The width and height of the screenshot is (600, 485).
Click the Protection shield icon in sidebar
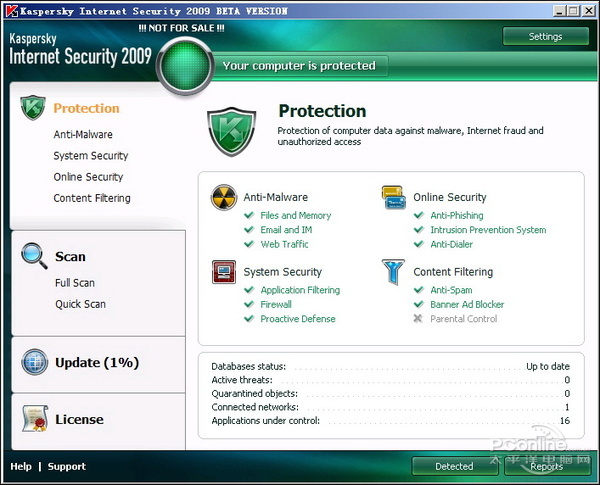33,108
